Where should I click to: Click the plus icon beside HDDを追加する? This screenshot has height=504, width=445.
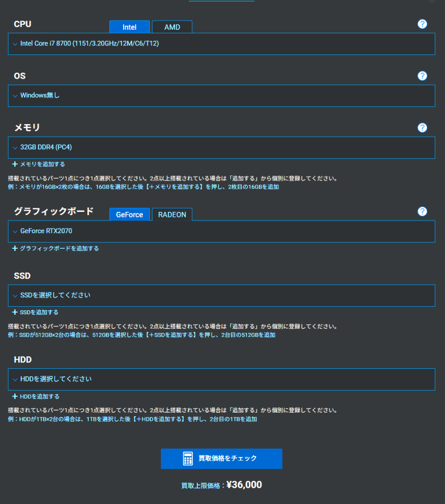[x=15, y=397]
